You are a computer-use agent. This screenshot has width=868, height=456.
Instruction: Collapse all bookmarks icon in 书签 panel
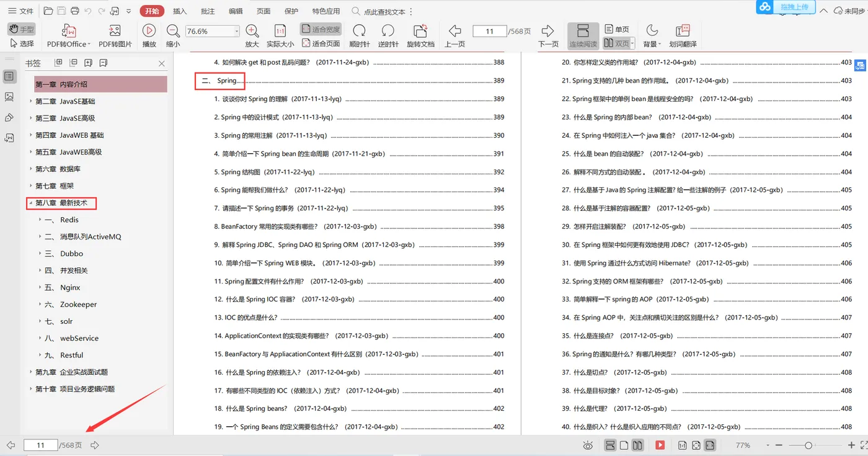click(x=74, y=63)
